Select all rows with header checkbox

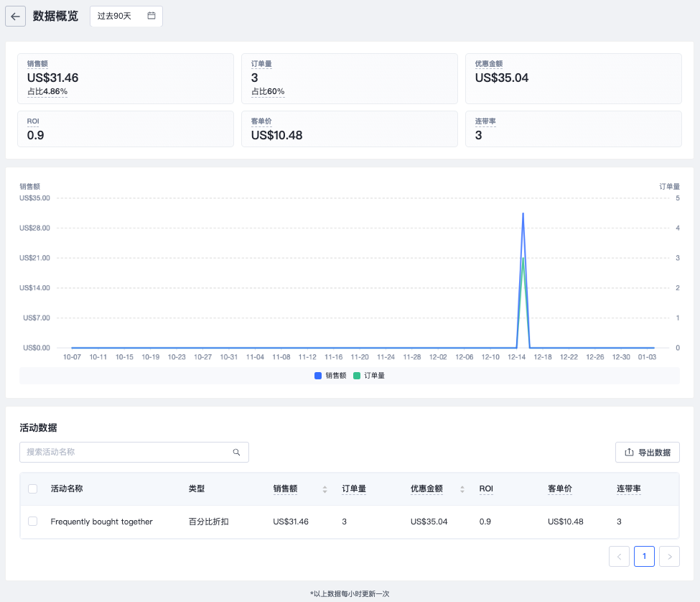click(32, 489)
